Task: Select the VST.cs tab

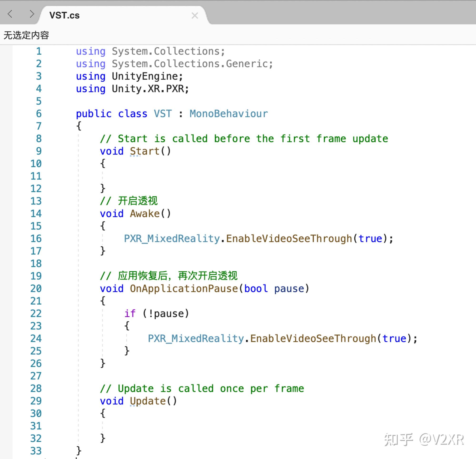Action: click(x=64, y=15)
